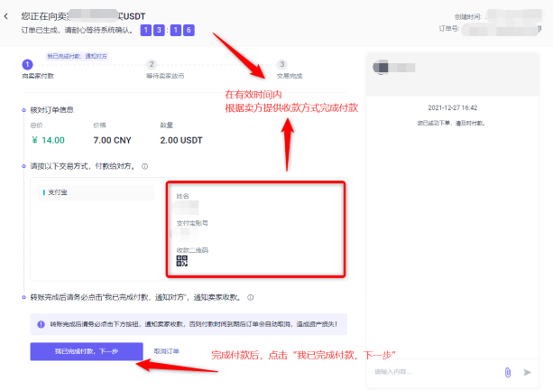Click the info icon beside 付款给对方
Image resolution: width=553 pixels, height=391 pixels.
pos(145,166)
